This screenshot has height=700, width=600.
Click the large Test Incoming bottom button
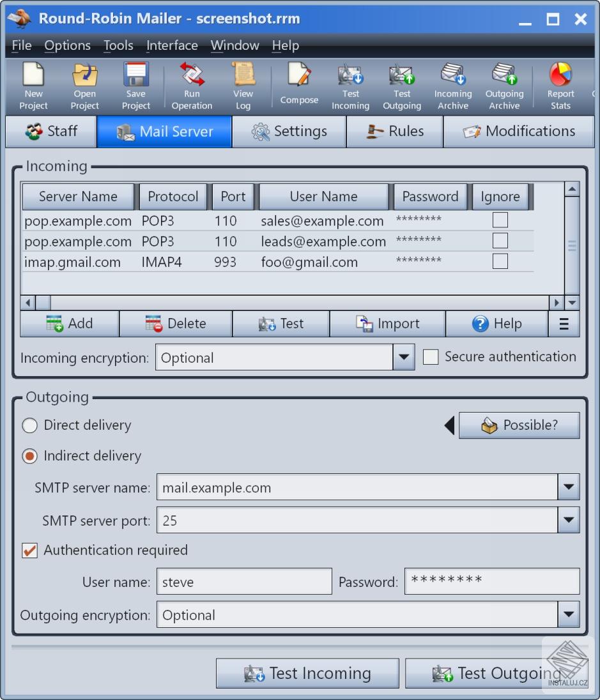[x=307, y=673]
